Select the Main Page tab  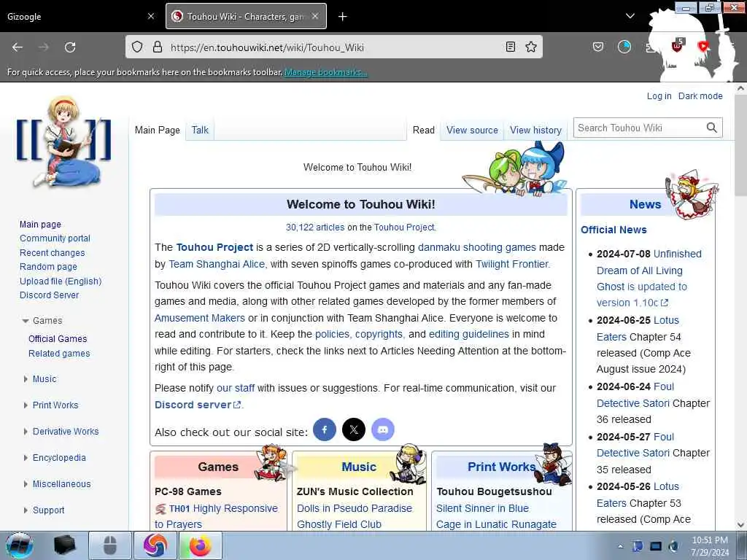click(x=158, y=130)
